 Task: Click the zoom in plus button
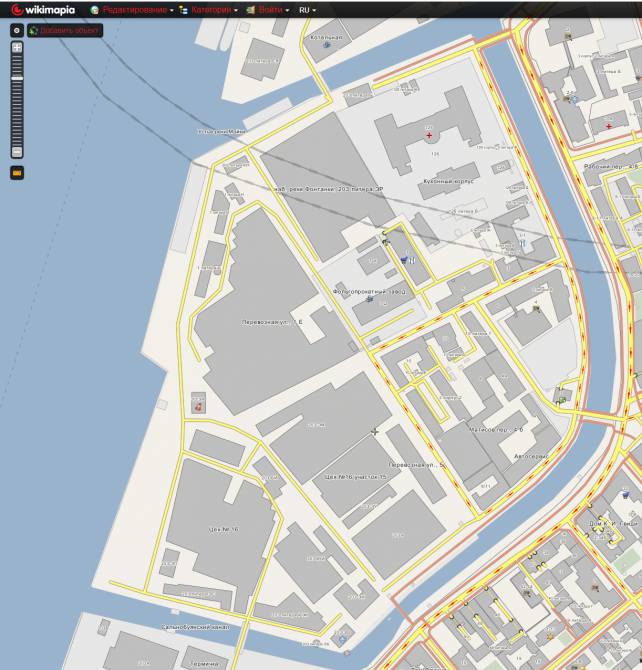[x=17, y=47]
